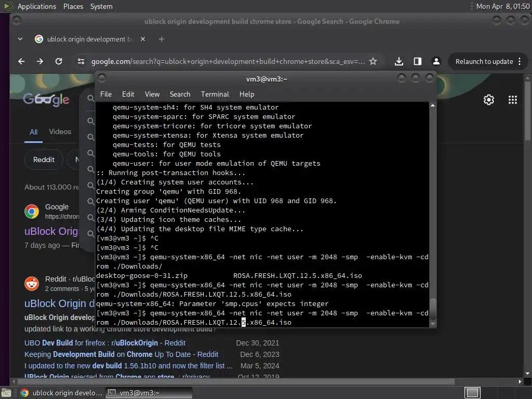Switch to Chrome in the taskbar
This screenshot has width=532, height=399.
(61, 393)
